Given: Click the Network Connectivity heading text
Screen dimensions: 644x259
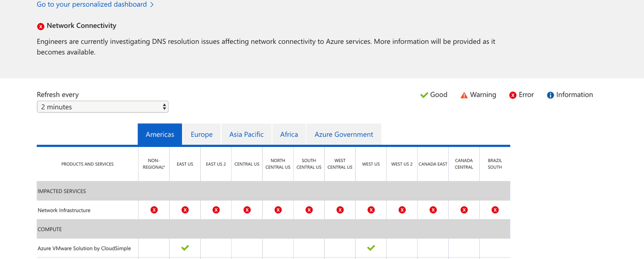Looking at the screenshot, I should tap(82, 26).
